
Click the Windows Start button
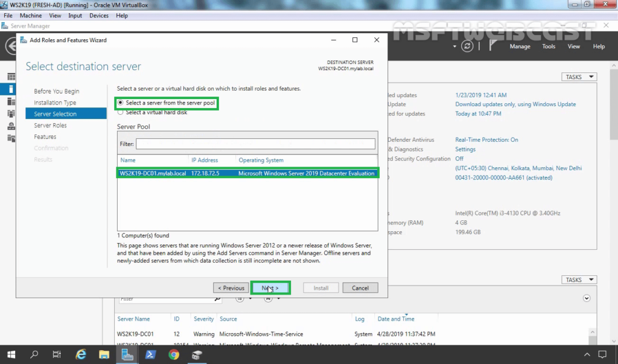point(11,354)
